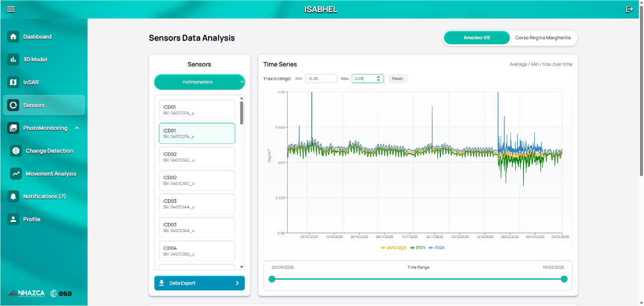Reset the Y-axis range
Viewport: 644px width, 306px height.
coord(398,79)
